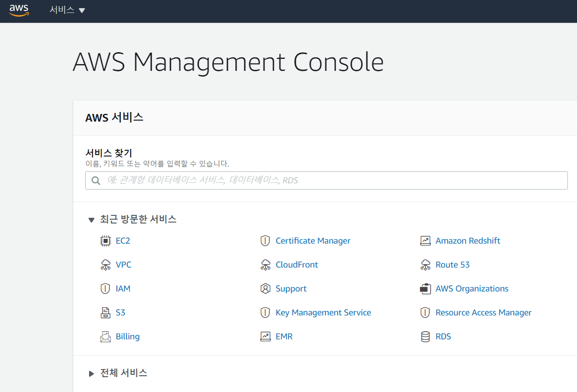Expand the 전체 서비스 section
The height and width of the screenshot is (392, 577).
click(x=91, y=373)
